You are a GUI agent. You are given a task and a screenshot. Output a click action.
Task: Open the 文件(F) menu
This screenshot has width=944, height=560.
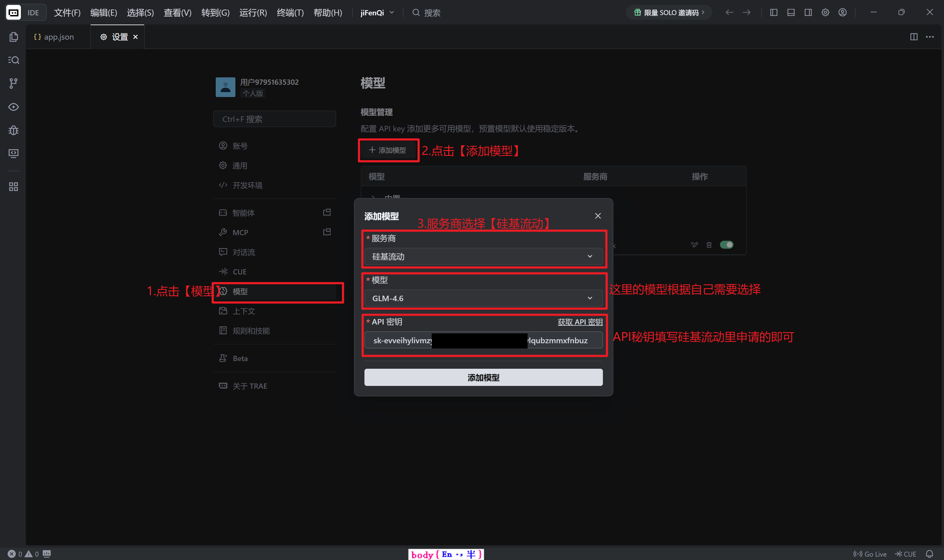(x=67, y=13)
